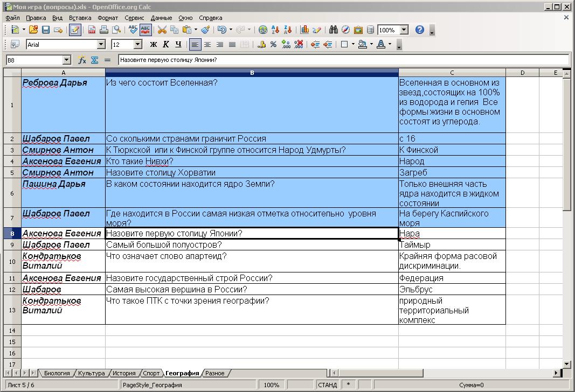This screenshot has height=392, width=575.
Task: Toggle bold formatting (Ж)
Action: pos(154,45)
